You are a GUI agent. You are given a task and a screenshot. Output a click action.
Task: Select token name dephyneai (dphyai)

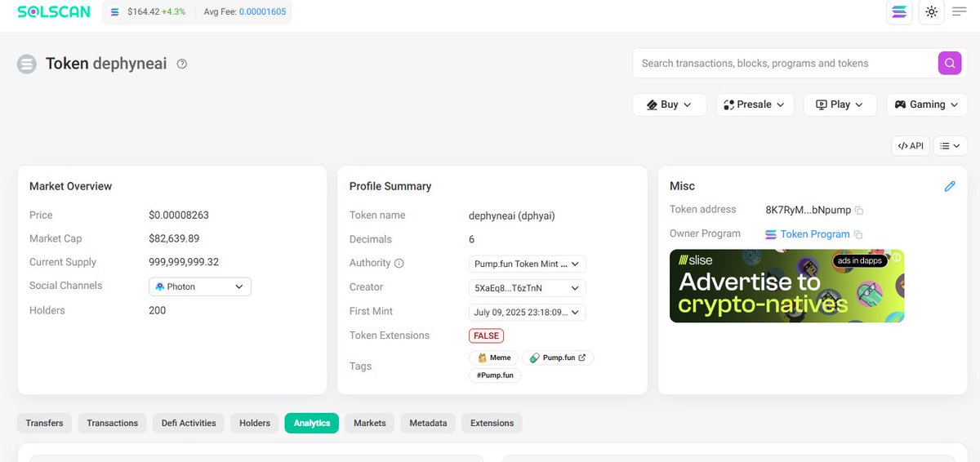[x=512, y=215]
